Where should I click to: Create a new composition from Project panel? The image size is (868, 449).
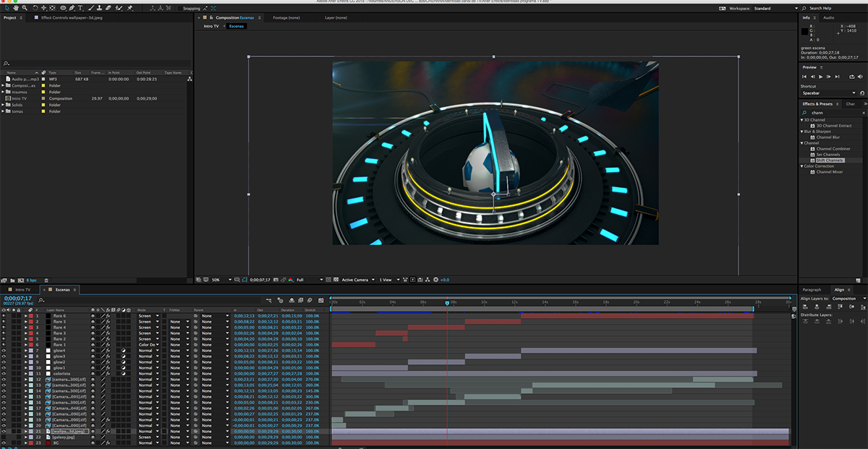(x=22, y=280)
